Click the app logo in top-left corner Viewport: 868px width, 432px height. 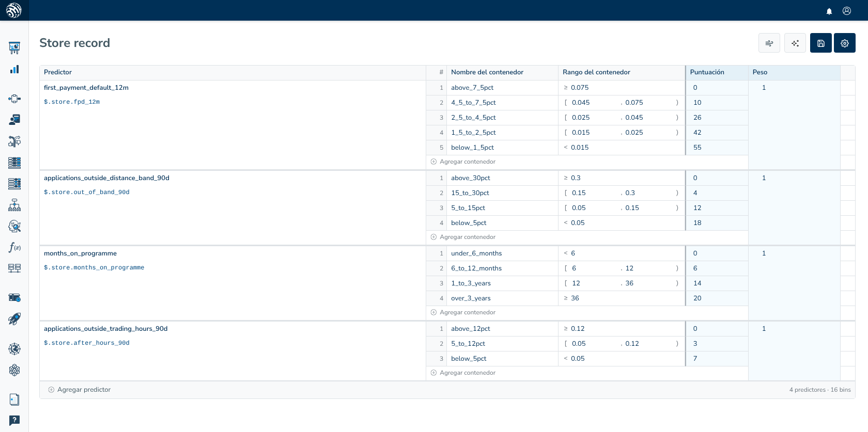tap(14, 10)
